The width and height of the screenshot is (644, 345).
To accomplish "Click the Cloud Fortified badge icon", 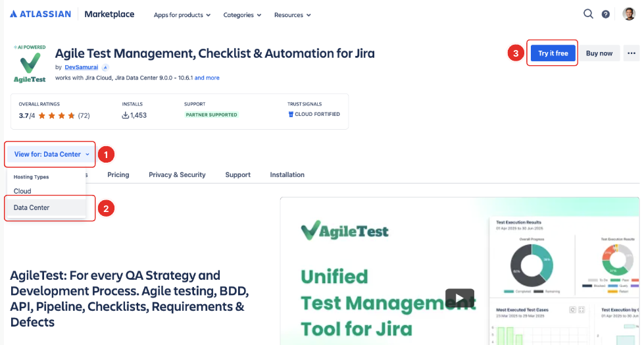I will [x=291, y=115].
